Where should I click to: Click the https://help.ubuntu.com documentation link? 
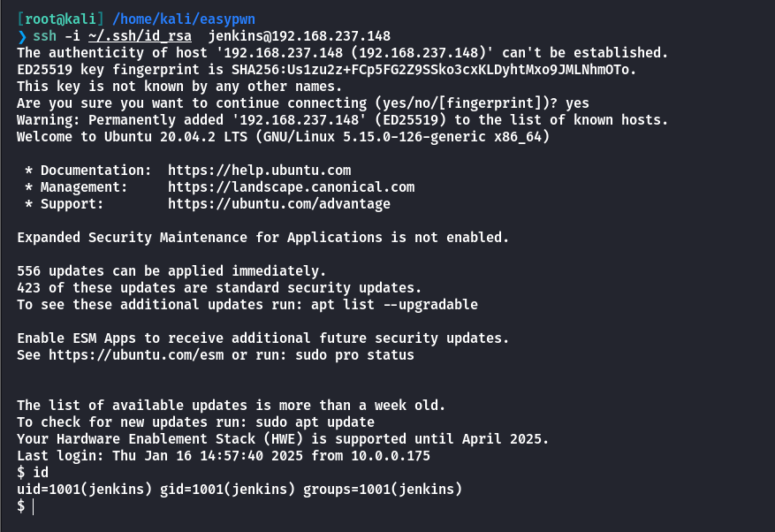tap(260, 171)
